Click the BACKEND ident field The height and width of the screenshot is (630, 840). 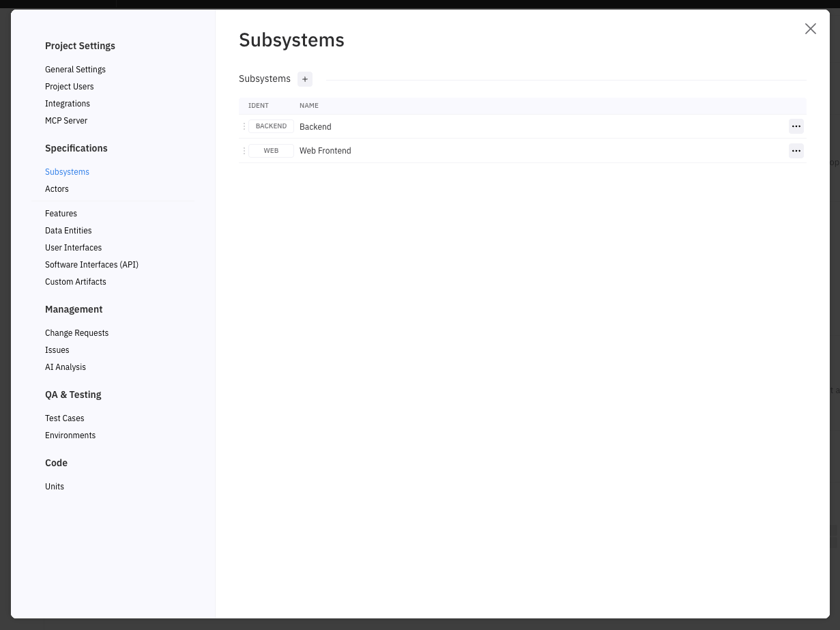(x=271, y=126)
